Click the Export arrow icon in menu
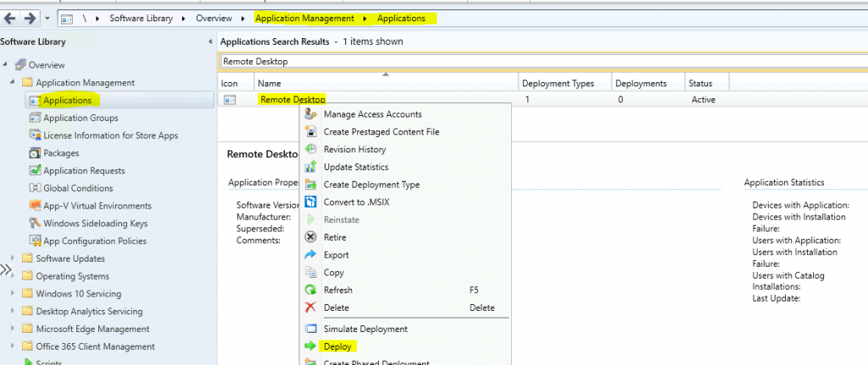Image resolution: width=868 pixels, height=365 pixels. pyautogui.click(x=311, y=255)
